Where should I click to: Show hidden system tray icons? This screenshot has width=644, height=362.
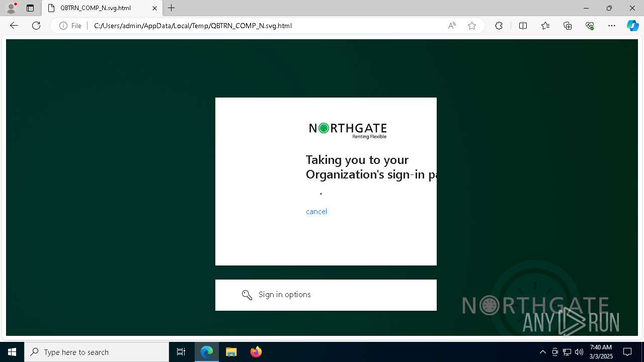coord(542,352)
